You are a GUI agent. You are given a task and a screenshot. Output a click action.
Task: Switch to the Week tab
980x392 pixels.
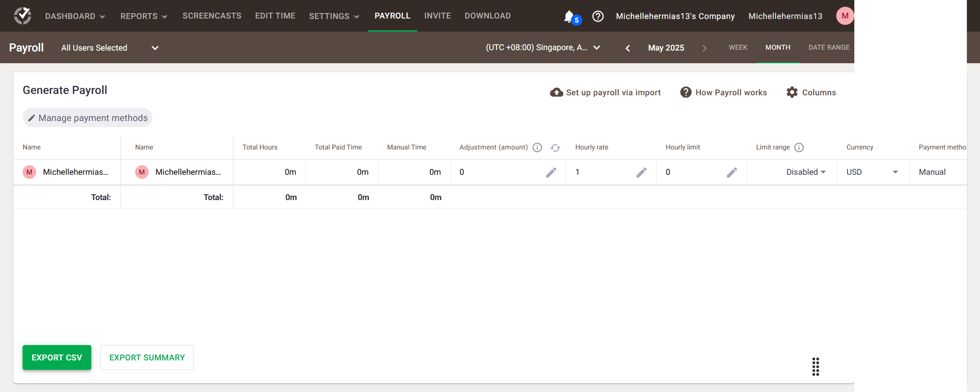coord(738,47)
